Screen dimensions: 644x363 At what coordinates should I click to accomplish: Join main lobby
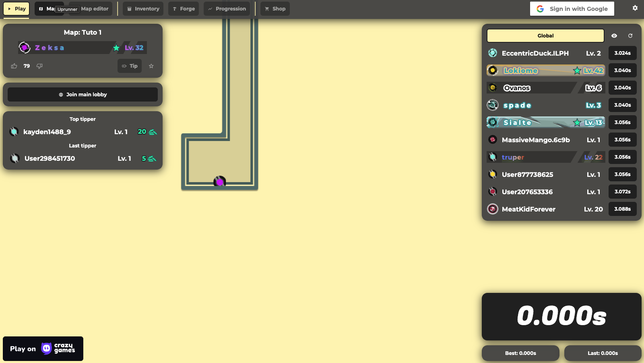(83, 95)
